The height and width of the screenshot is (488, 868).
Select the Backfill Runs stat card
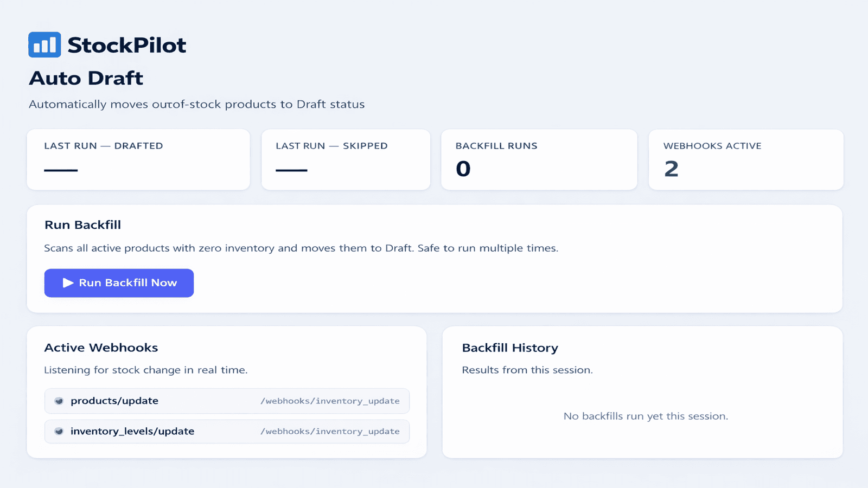pos(539,159)
